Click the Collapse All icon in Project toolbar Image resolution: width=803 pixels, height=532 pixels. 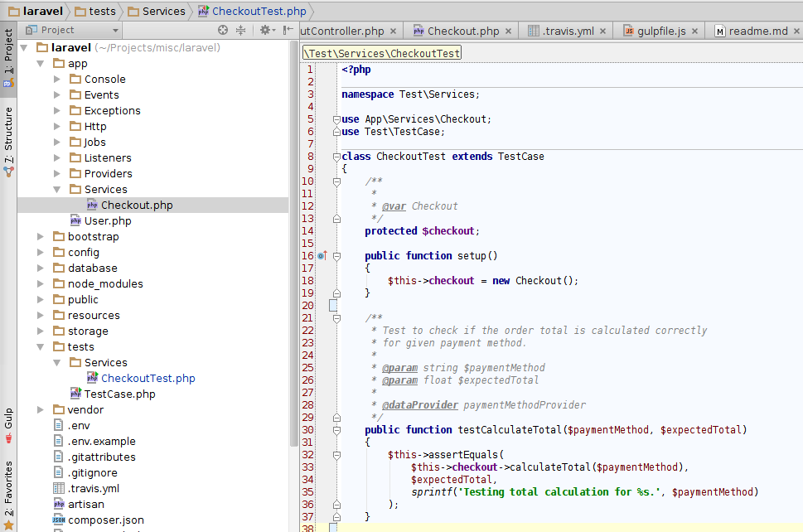[241, 29]
